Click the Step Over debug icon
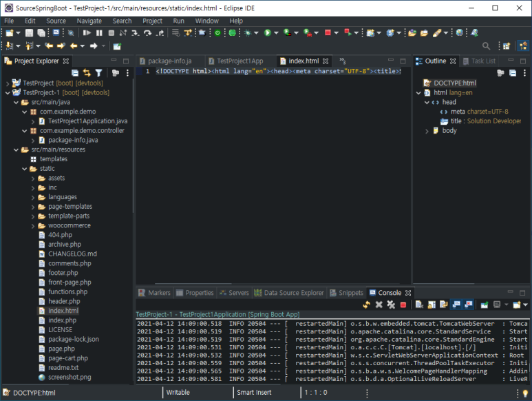Image resolution: width=532 pixels, height=401 pixels. [x=147, y=33]
